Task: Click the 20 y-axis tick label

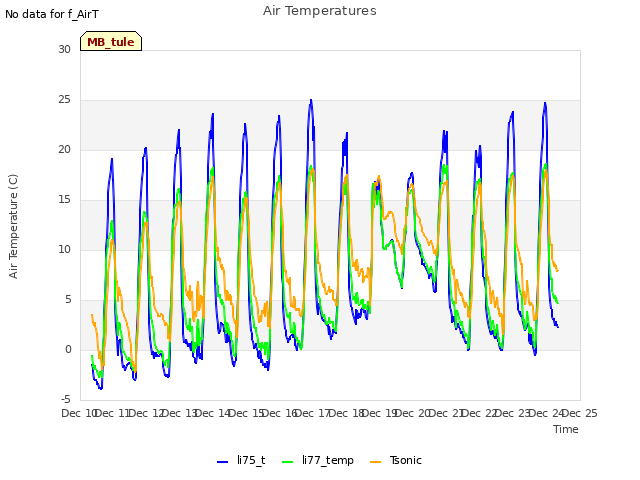Action: pyautogui.click(x=64, y=149)
